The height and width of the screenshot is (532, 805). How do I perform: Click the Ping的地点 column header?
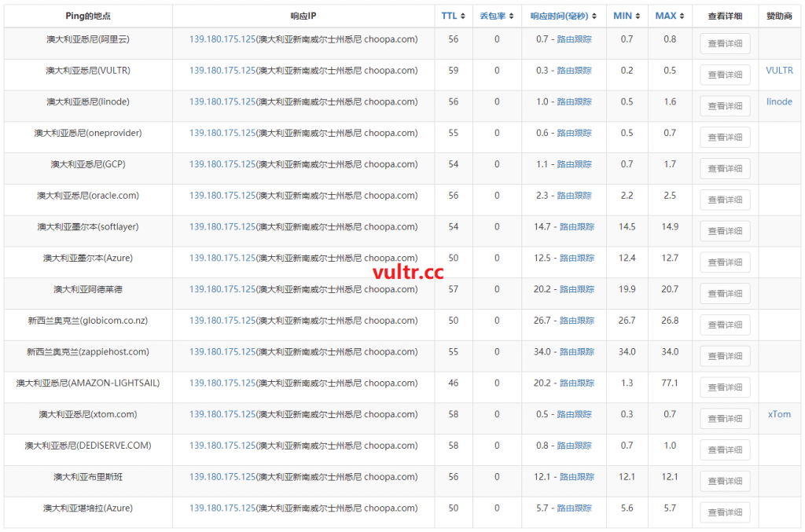pos(88,16)
